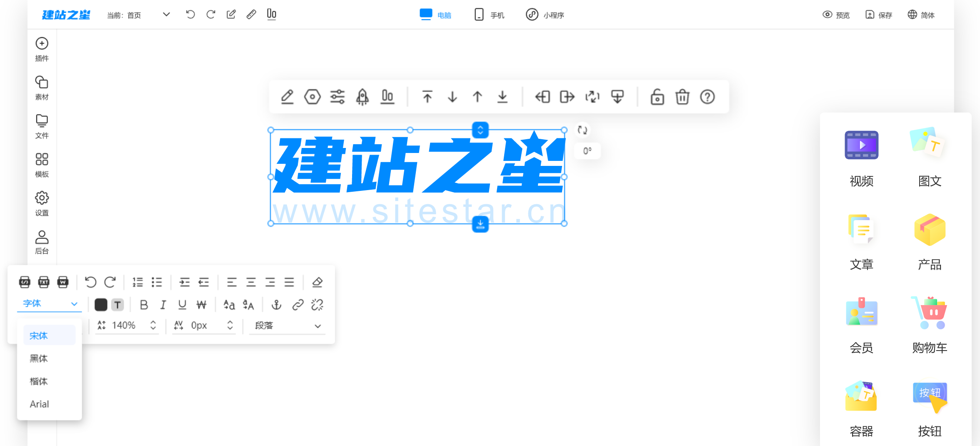Viewport: 980px width, 446px height.
Task: Switch to 手机 mobile view
Action: 489,15
